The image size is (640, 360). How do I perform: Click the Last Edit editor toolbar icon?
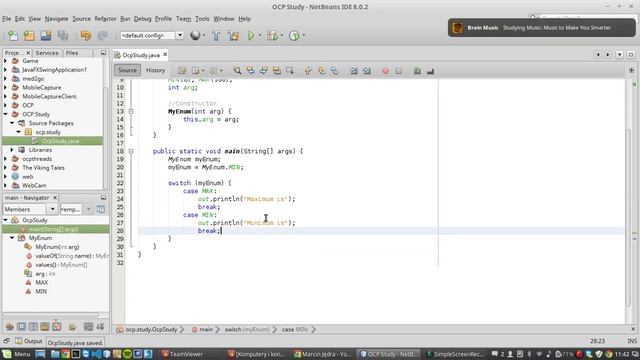(182, 71)
